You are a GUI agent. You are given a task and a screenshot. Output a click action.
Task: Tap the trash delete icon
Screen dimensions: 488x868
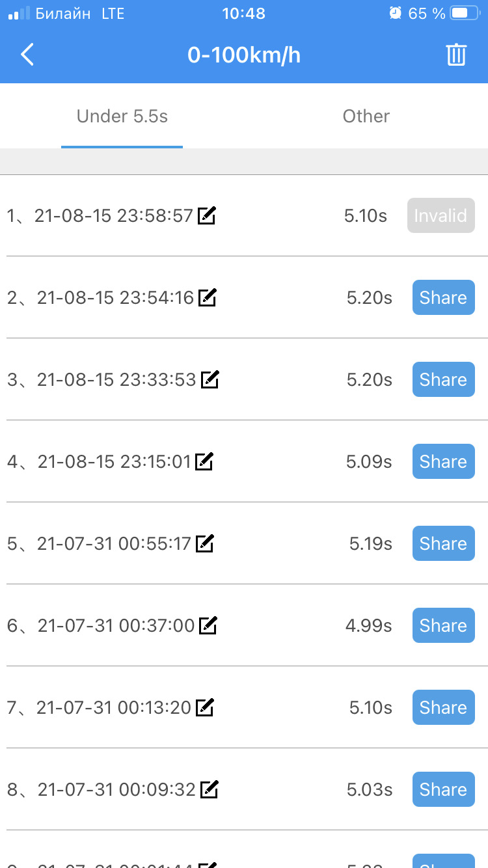coord(456,55)
